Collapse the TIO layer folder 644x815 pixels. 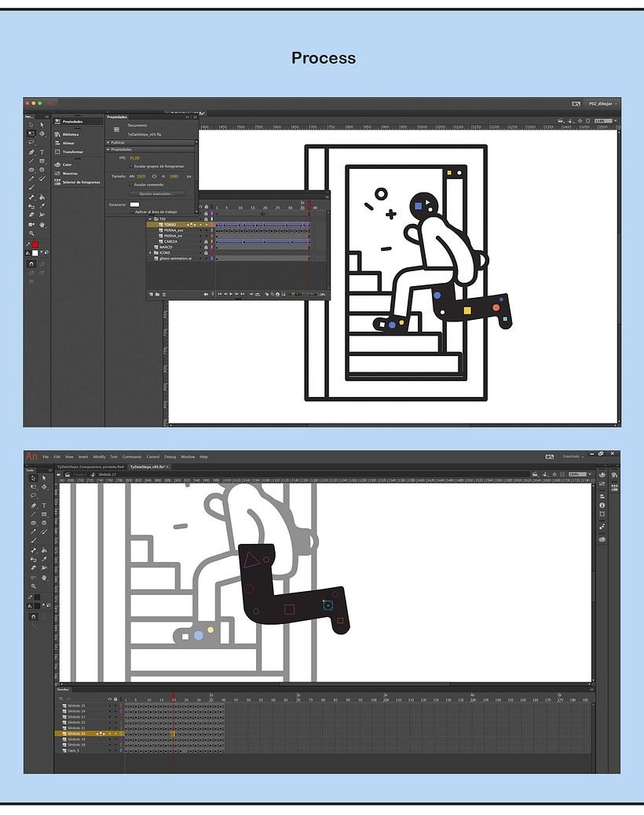150,219
